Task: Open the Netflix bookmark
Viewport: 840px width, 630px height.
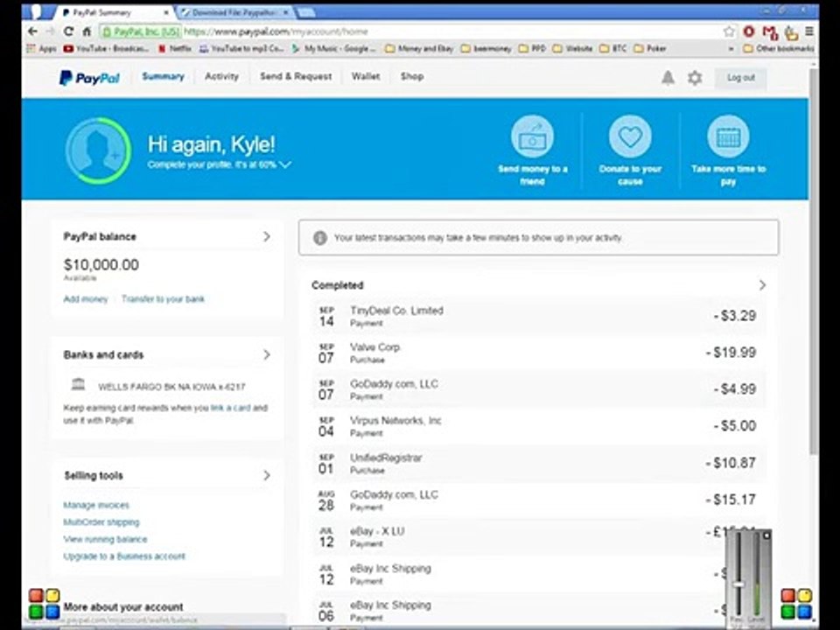Action: pyautogui.click(x=175, y=48)
